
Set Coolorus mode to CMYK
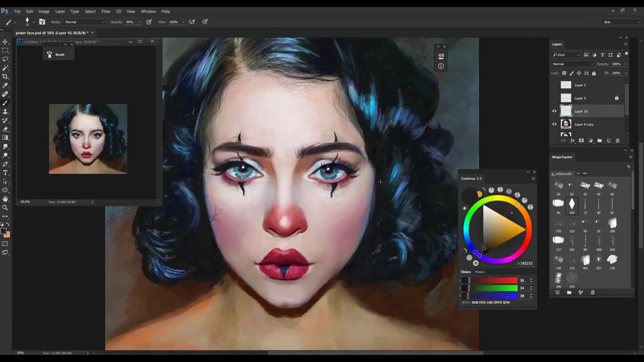[498, 303]
